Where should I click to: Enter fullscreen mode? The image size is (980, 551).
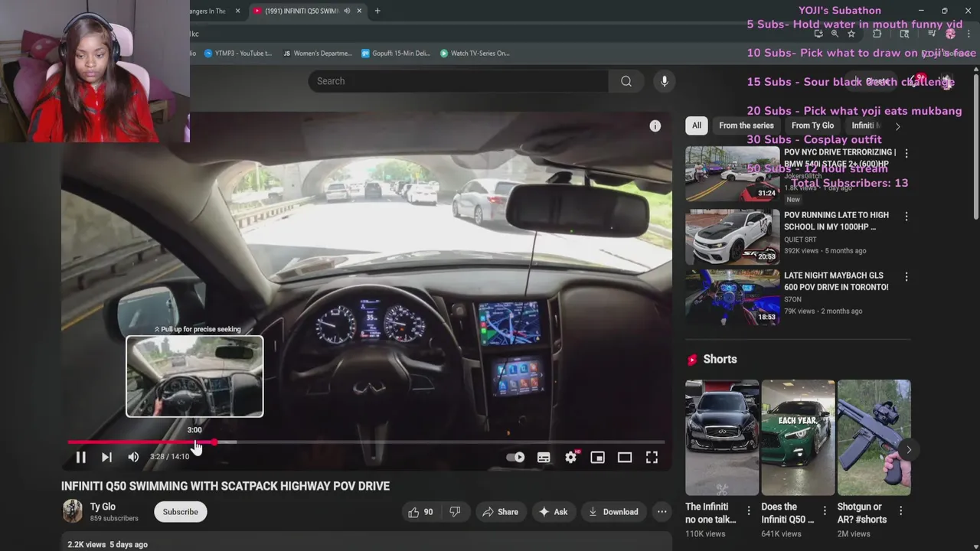(x=652, y=457)
